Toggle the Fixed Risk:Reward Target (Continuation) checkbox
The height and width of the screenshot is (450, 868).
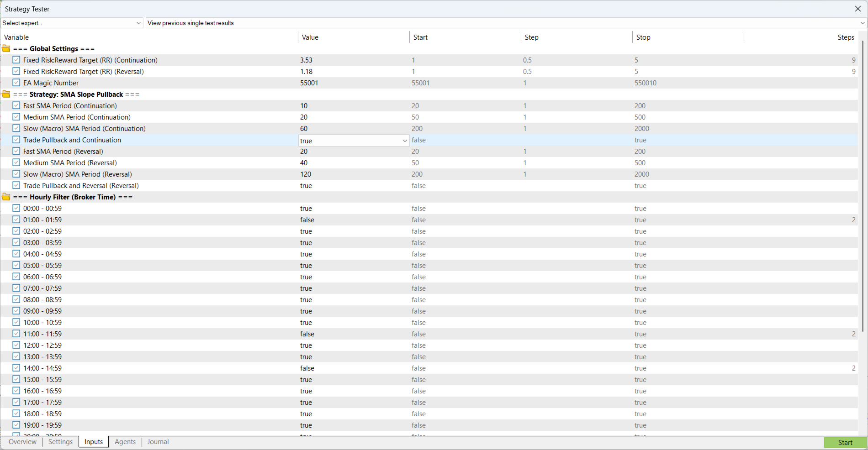[16, 60]
